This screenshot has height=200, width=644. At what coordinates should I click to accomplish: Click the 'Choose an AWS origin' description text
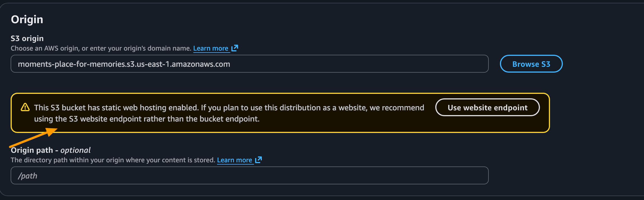point(101,48)
